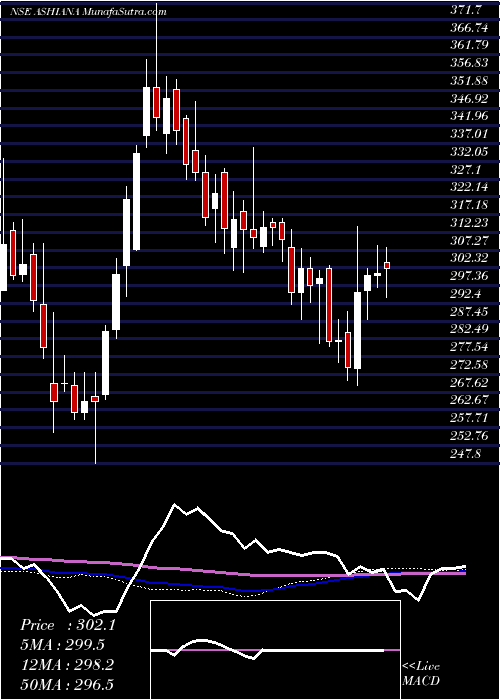The width and height of the screenshot is (500, 700).
Task: Click the 262.67 price axis label
Action: click(x=469, y=400)
